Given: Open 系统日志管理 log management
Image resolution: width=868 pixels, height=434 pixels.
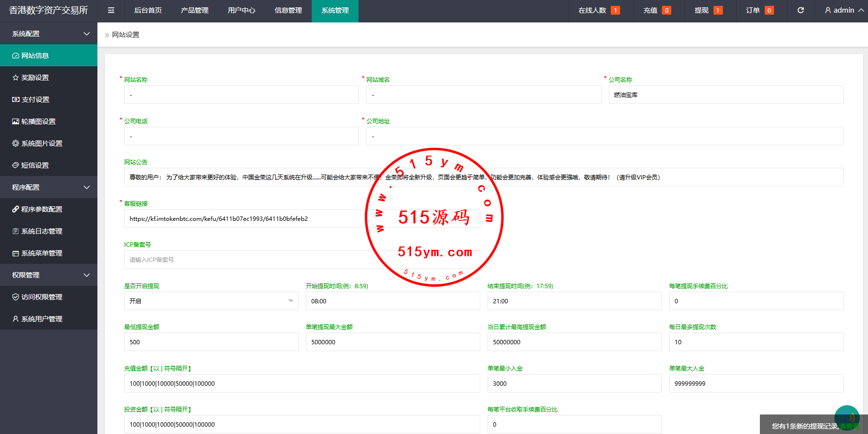Looking at the screenshot, I should click(x=41, y=231).
